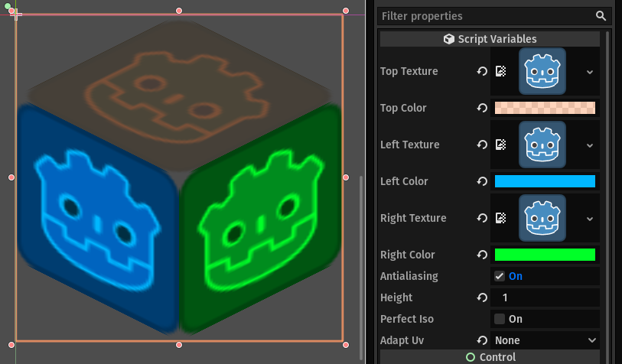
Task: Click the Height value field
Action: [545, 297]
